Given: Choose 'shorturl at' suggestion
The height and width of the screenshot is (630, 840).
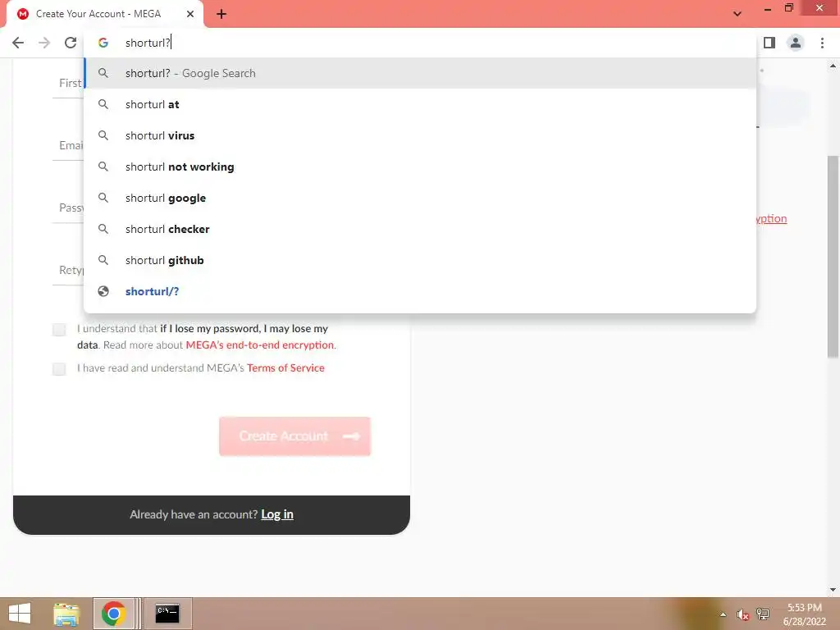Looking at the screenshot, I should pyautogui.click(x=420, y=104).
